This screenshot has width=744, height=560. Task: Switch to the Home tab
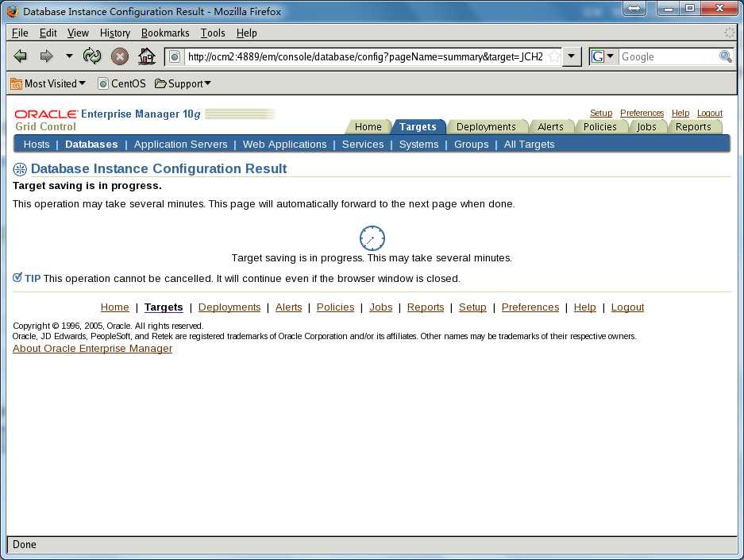pyautogui.click(x=368, y=127)
